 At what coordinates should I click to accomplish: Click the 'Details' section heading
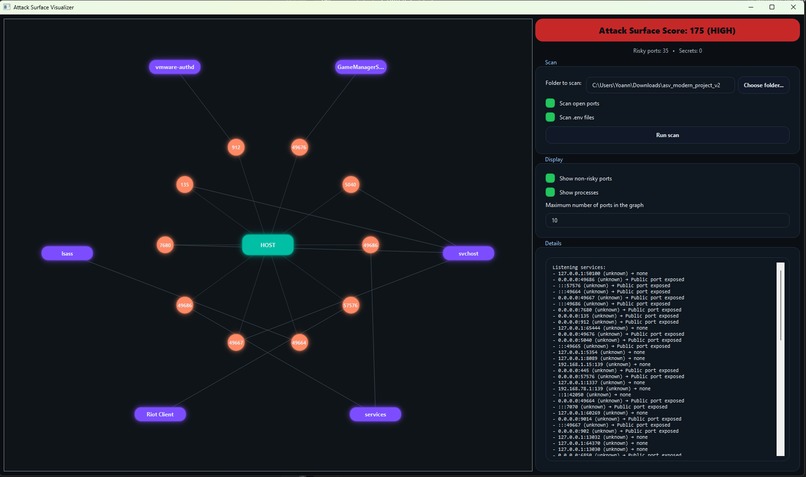click(553, 243)
